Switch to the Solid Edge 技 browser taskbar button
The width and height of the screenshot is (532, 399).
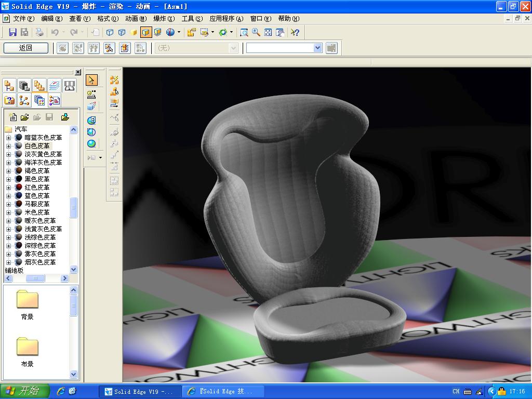(223, 391)
